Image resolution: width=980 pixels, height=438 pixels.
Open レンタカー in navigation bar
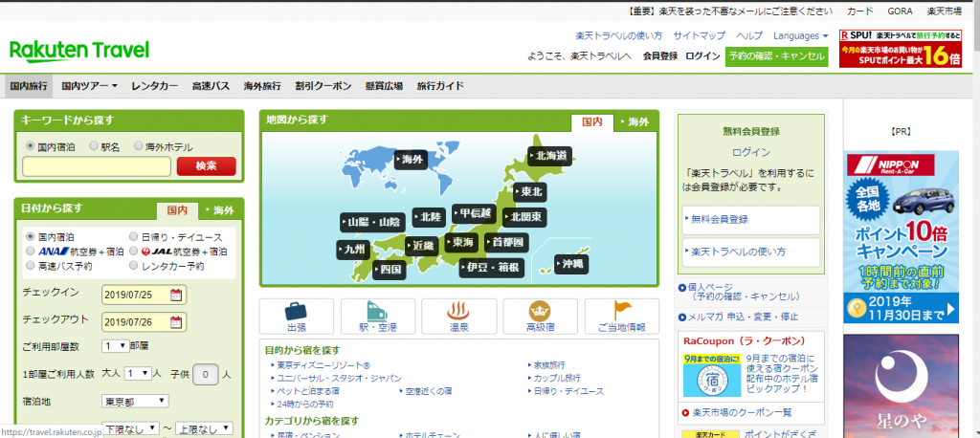click(x=154, y=86)
